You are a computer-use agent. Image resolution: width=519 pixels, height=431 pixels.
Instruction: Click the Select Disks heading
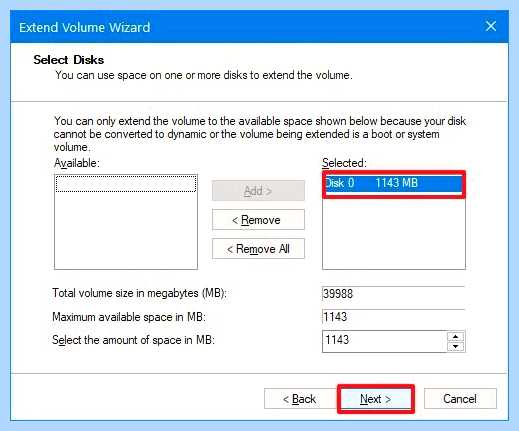(x=69, y=60)
